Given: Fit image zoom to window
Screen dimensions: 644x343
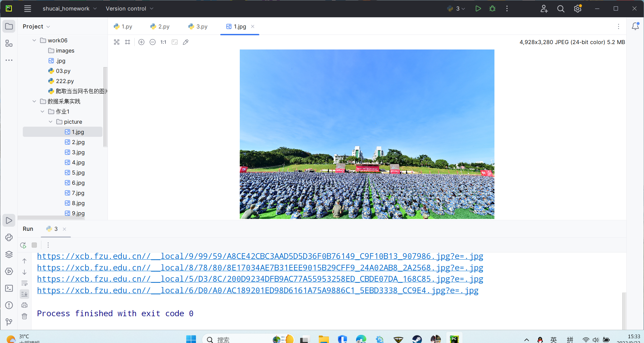Looking at the screenshot, I should [x=175, y=42].
